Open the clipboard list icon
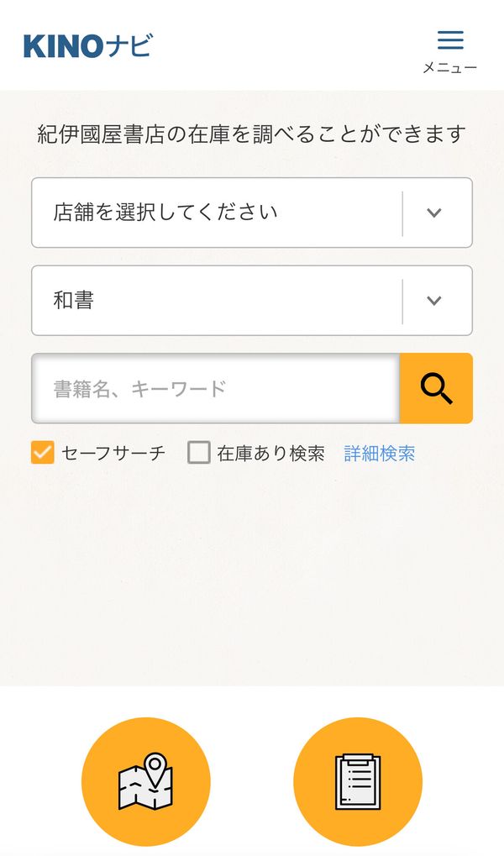This screenshot has width=504, height=856. (358, 781)
